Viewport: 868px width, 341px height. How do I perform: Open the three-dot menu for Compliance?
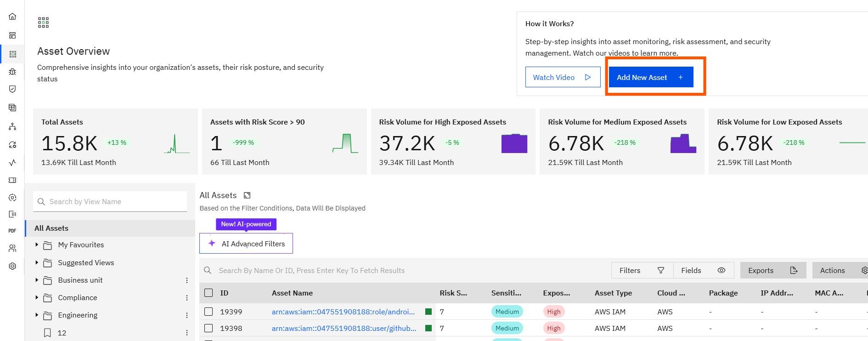click(x=187, y=298)
